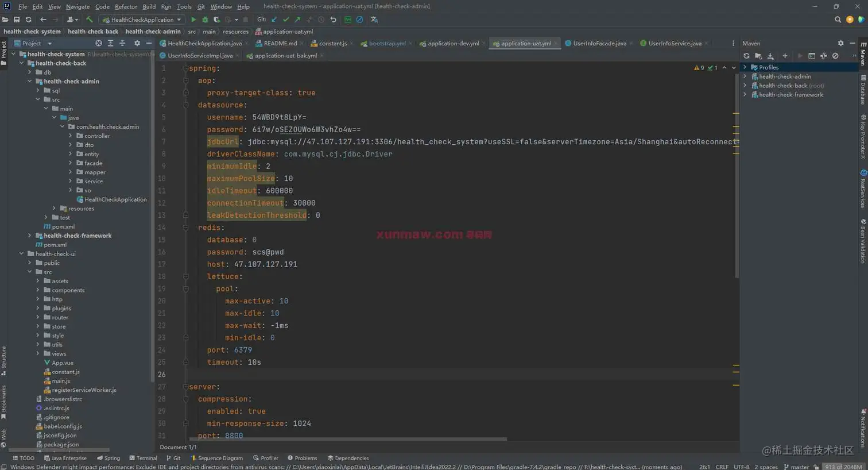Select the constant.js file in Project tree
Image resolution: width=868 pixels, height=470 pixels.
pos(62,372)
